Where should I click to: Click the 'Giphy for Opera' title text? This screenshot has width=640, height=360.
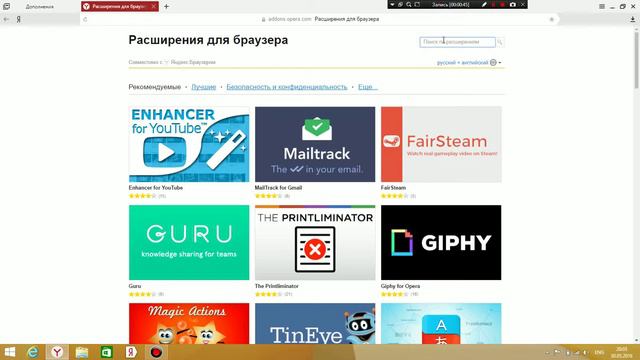(x=400, y=286)
